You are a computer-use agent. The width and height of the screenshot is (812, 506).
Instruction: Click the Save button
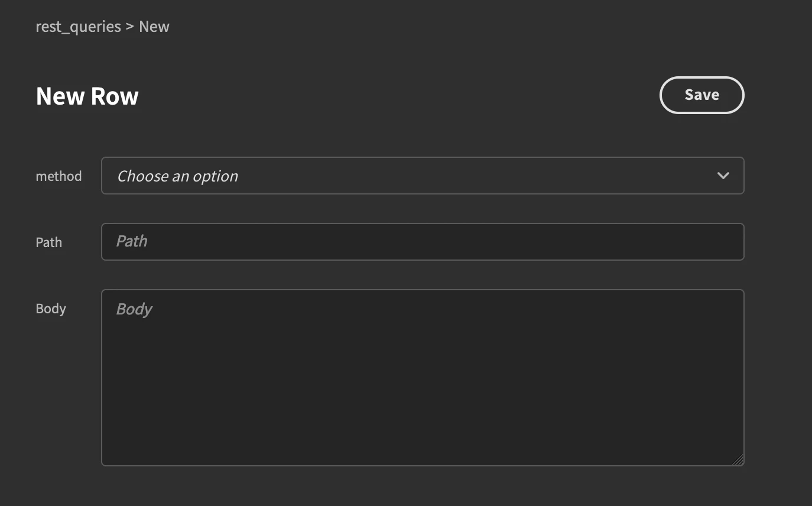click(701, 95)
